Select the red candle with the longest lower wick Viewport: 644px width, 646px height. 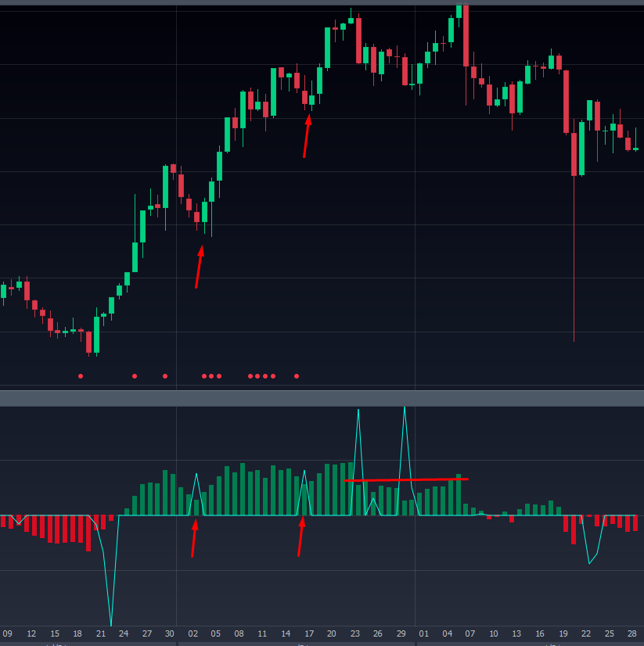pyautogui.click(x=574, y=154)
